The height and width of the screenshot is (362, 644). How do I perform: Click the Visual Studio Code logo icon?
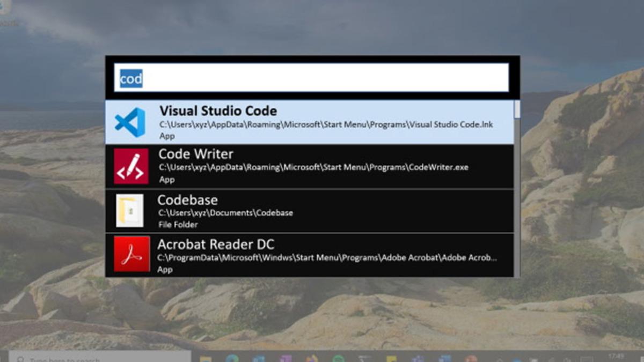click(130, 122)
